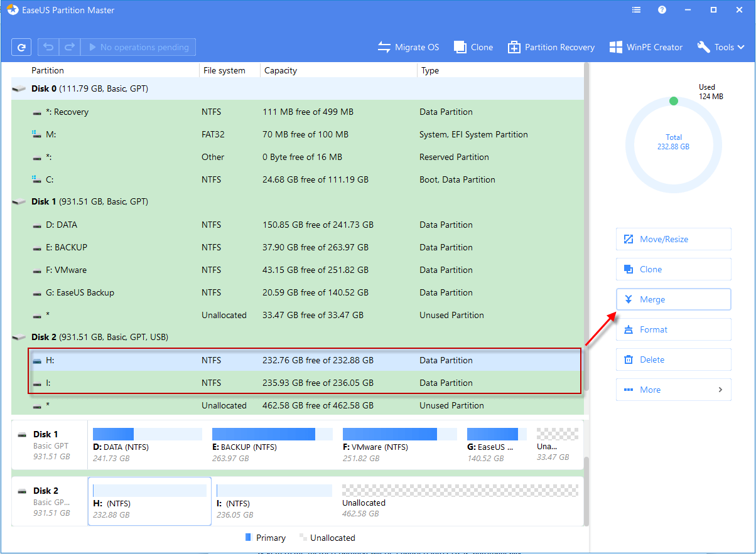Screen dimensions: 756x554
Task: Click the usage donut chart
Action: [673, 146]
